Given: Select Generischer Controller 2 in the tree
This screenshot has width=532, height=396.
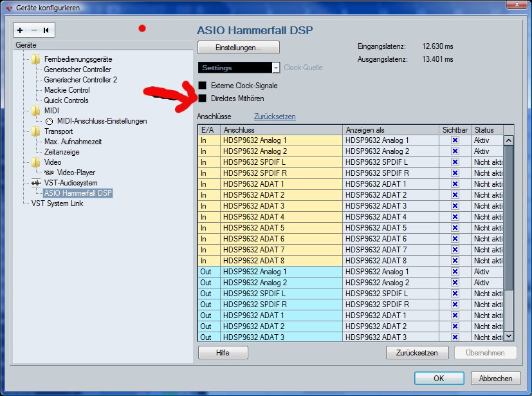Looking at the screenshot, I should (80, 80).
